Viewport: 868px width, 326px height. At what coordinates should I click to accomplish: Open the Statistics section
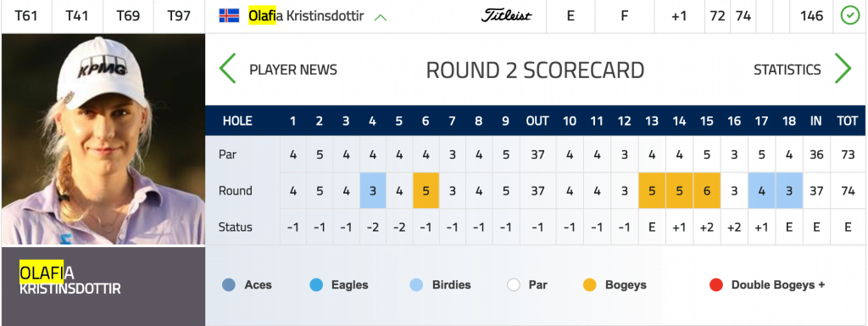pyautogui.click(x=787, y=70)
